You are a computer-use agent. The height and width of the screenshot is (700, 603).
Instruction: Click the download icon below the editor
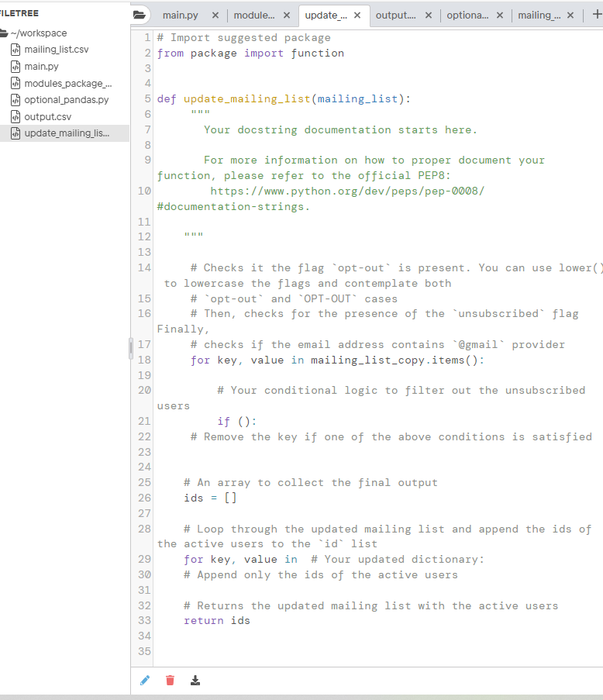point(195,681)
